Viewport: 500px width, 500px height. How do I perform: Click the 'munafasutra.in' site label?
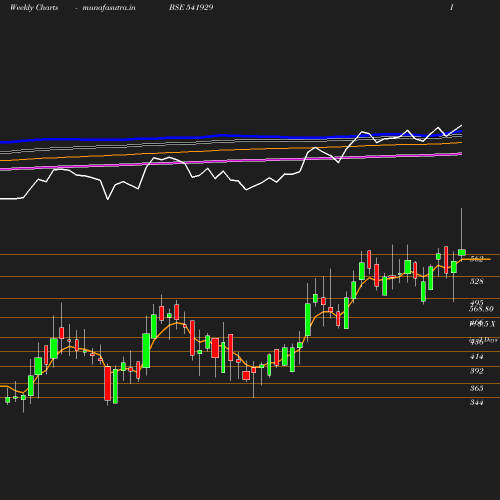click(x=109, y=7)
